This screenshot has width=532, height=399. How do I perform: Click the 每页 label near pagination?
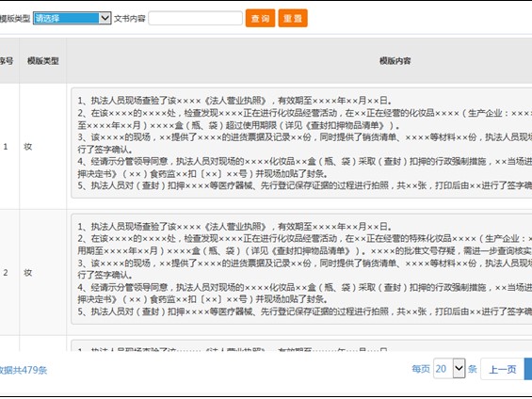[x=421, y=369]
